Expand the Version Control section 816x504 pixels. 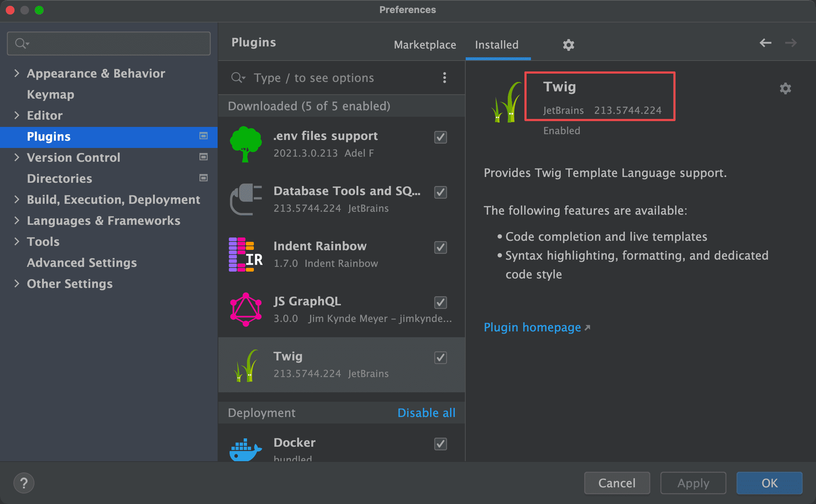click(x=17, y=157)
